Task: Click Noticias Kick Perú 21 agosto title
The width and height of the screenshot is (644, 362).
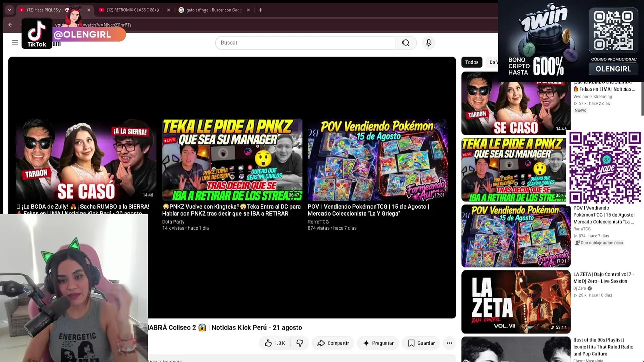Action: 225,328
